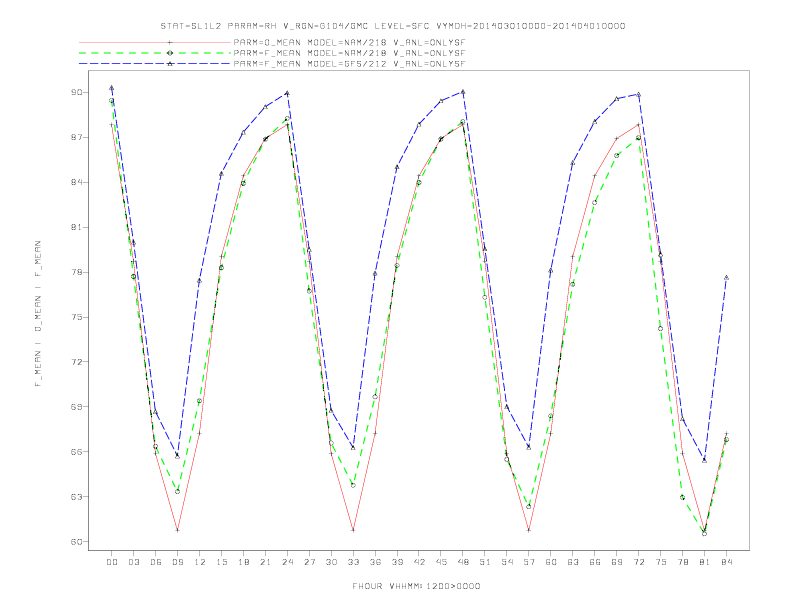Click y-axis tick label 72
The image size is (792, 612).
click(79, 362)
